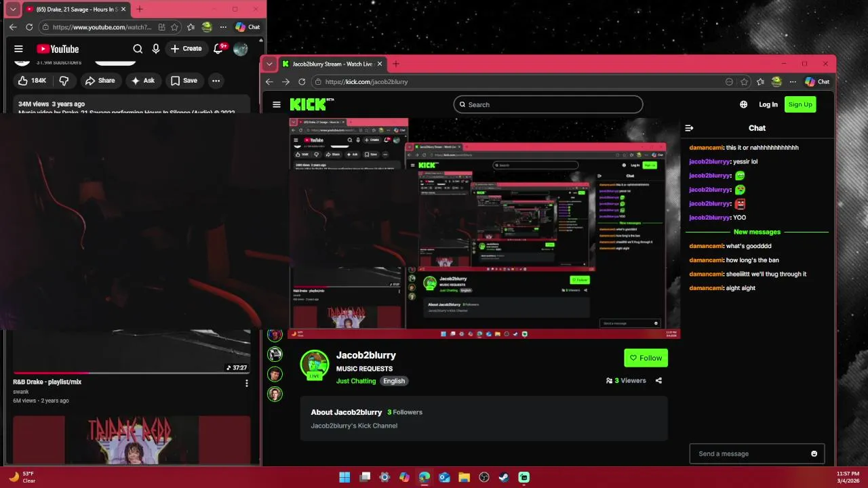The height and width of the screenshot is (488, 868).
Task: Open the Kick language globe selector
Action: pyautogui.click(x=744, y=104)
